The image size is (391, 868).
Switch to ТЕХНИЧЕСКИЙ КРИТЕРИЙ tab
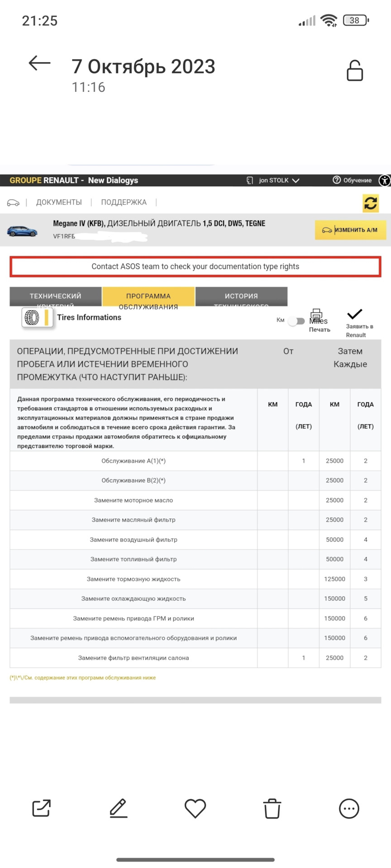[56, 297]
